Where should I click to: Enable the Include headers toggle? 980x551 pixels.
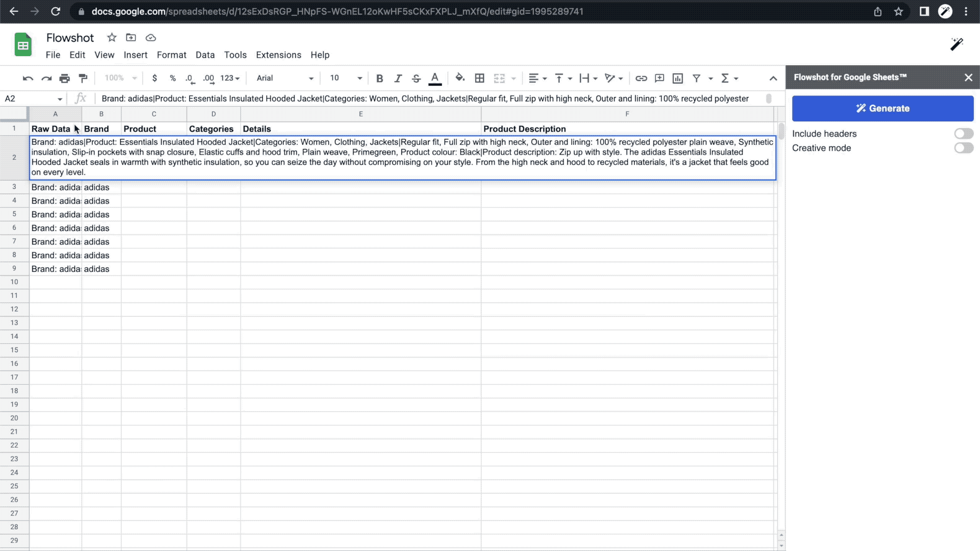click(x=964, y=134)
